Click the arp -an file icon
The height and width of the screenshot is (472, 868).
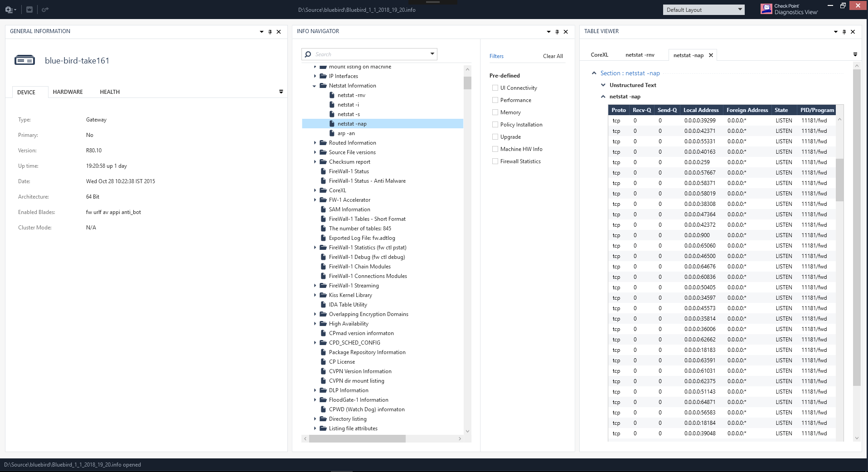click(332, 133)
